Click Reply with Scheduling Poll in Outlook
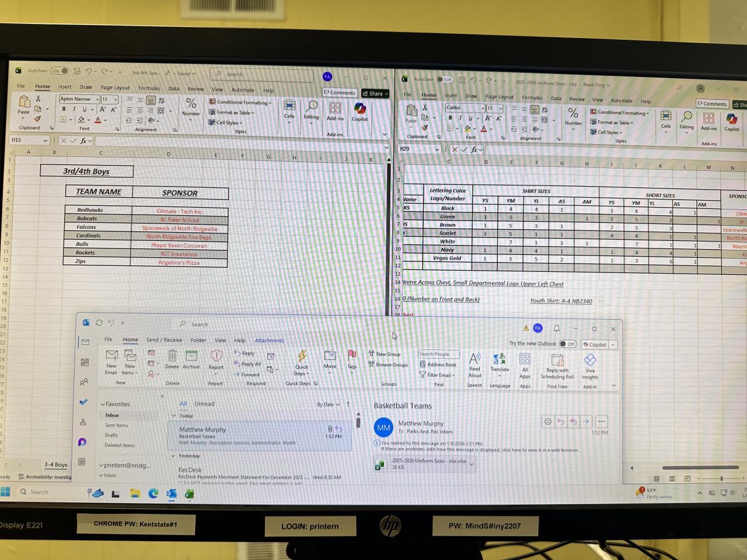This screenshot has height=560, width=747. click(x=557, y=366)
